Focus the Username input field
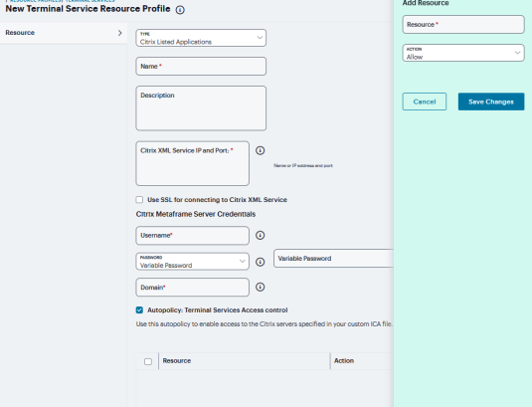The height and width of the screenshot is (407, 532). tap(192, 236)
